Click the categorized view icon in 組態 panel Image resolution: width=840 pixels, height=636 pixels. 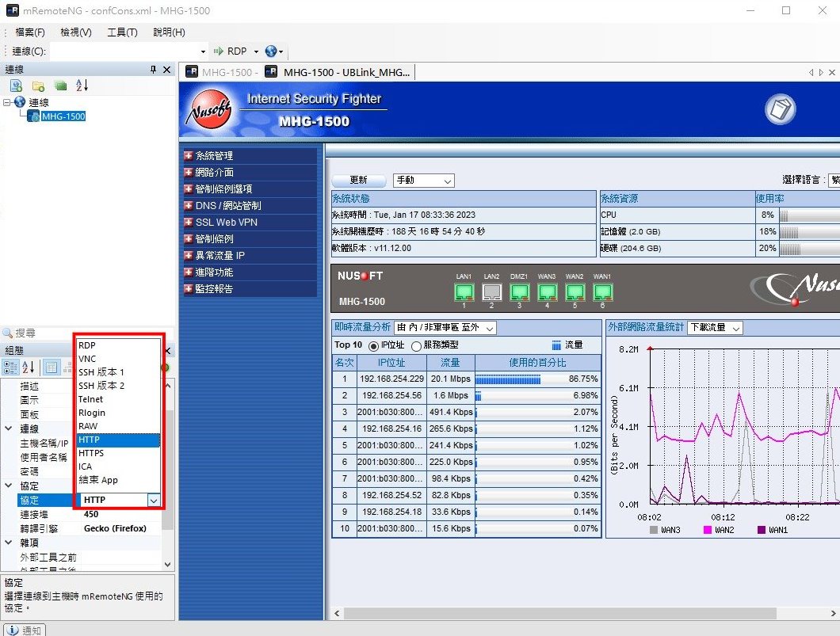pos(11,367)
